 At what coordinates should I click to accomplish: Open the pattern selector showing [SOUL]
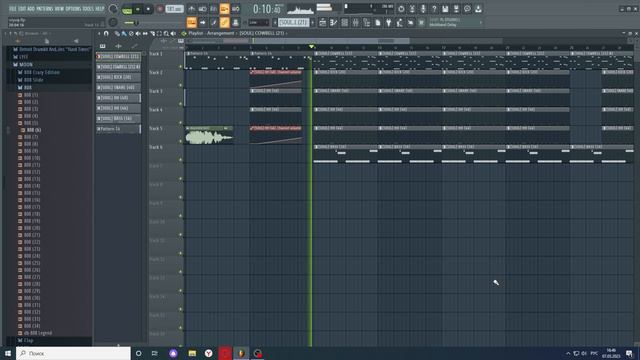293,23
